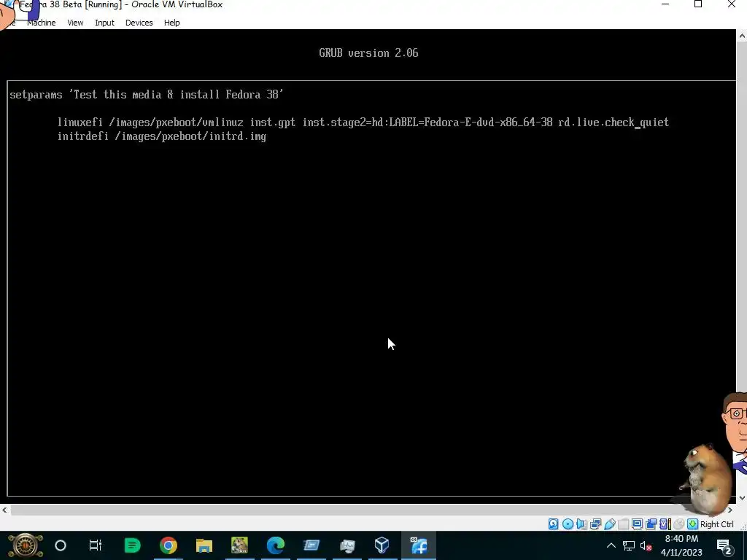Switch to Fedora VM taskbar icon
This screenshot has width=747, height=560.
coord(418,545)
